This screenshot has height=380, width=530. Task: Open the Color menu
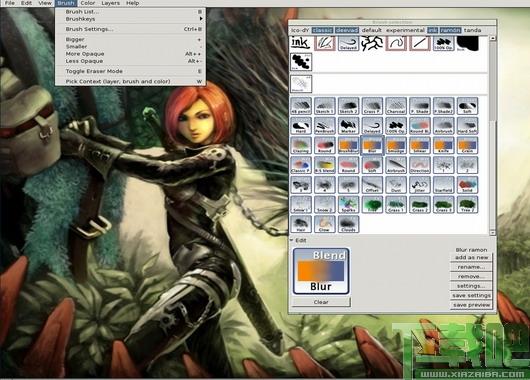88,3
